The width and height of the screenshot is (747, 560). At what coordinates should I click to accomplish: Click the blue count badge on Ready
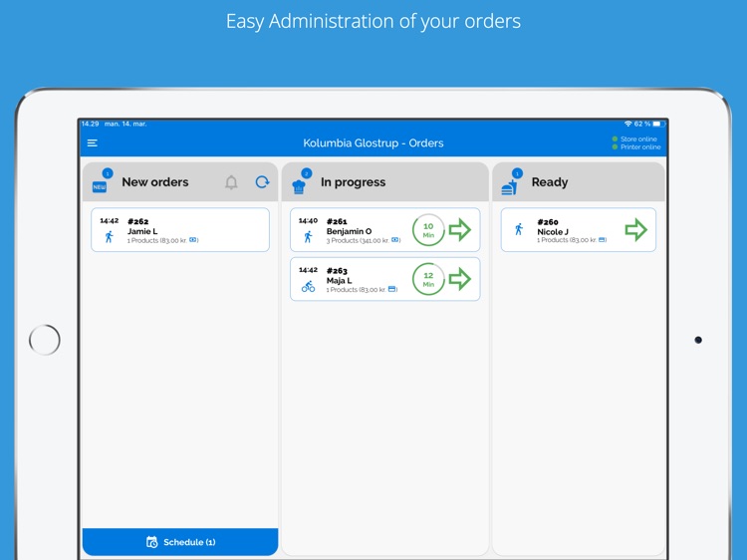(517, 173)
